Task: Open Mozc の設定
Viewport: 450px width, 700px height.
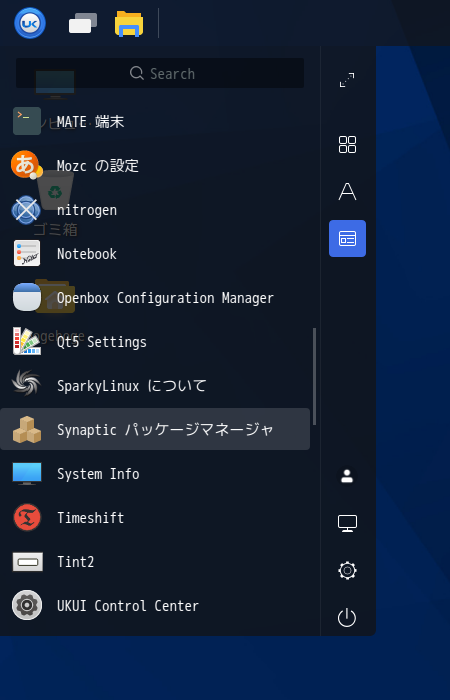Action: [x=155, y=166]
